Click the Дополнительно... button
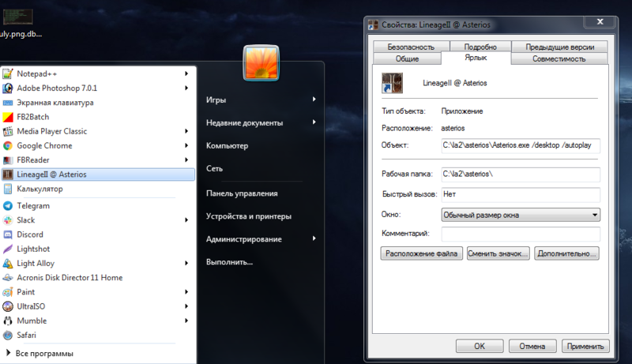This screenshot has width=632, height=364. [x=566, y=253]
